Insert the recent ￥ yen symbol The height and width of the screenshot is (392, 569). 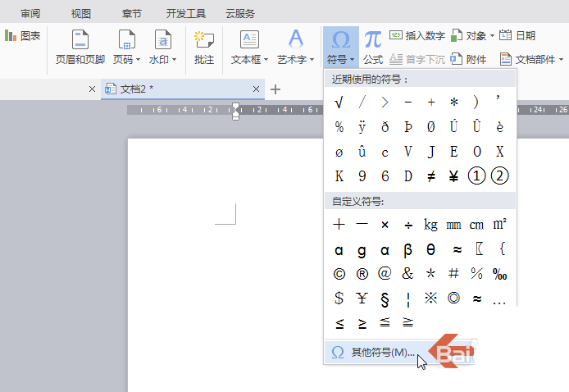(x=453, y=176)
